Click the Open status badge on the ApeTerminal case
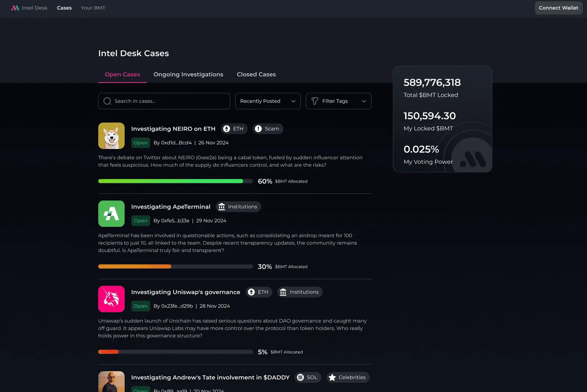The width and height of the screenshot is (587, 392). pos(140,221)
